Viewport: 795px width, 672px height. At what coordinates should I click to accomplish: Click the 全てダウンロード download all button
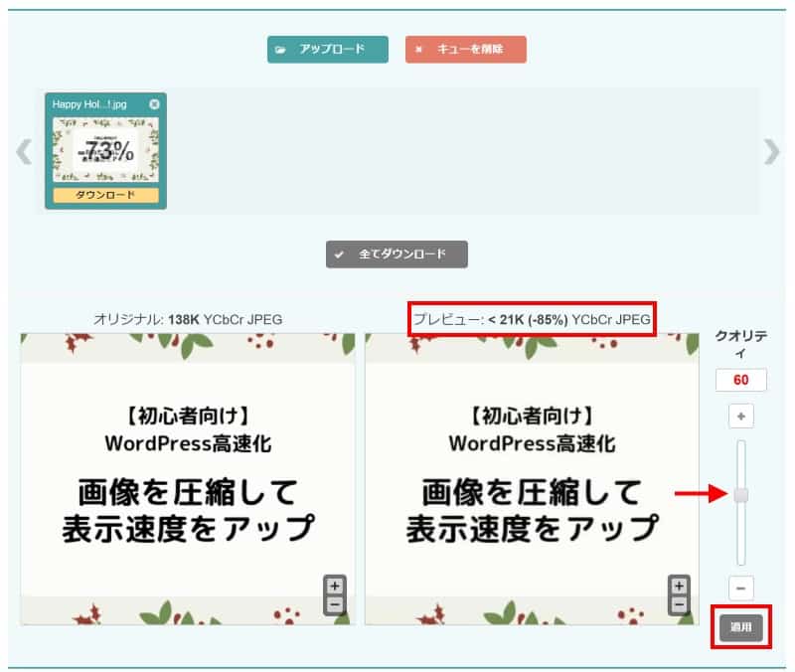tap(397, 254)
